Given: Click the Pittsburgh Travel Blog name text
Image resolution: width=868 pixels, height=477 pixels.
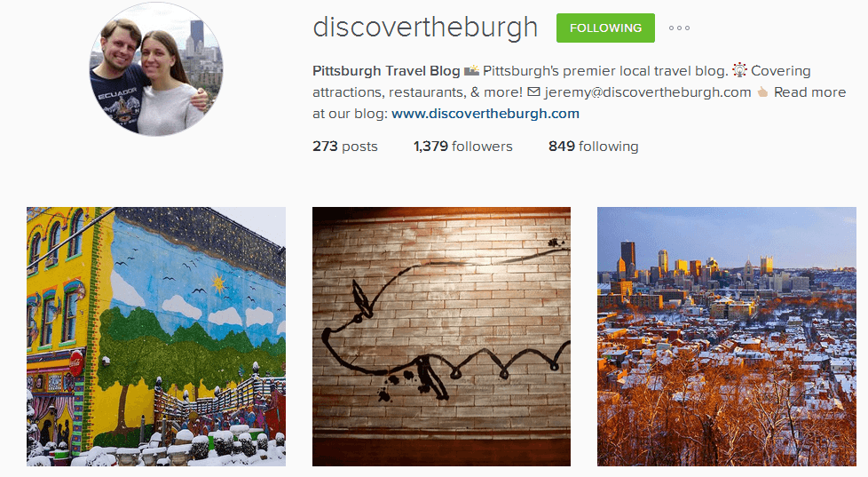Looking at the screenshot, I should point(386,71).
